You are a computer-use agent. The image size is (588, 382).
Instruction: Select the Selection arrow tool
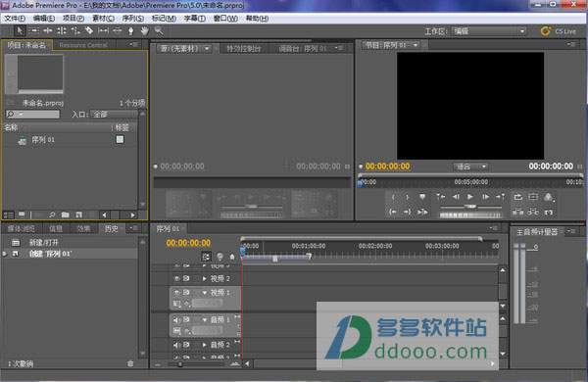[20, 30]
